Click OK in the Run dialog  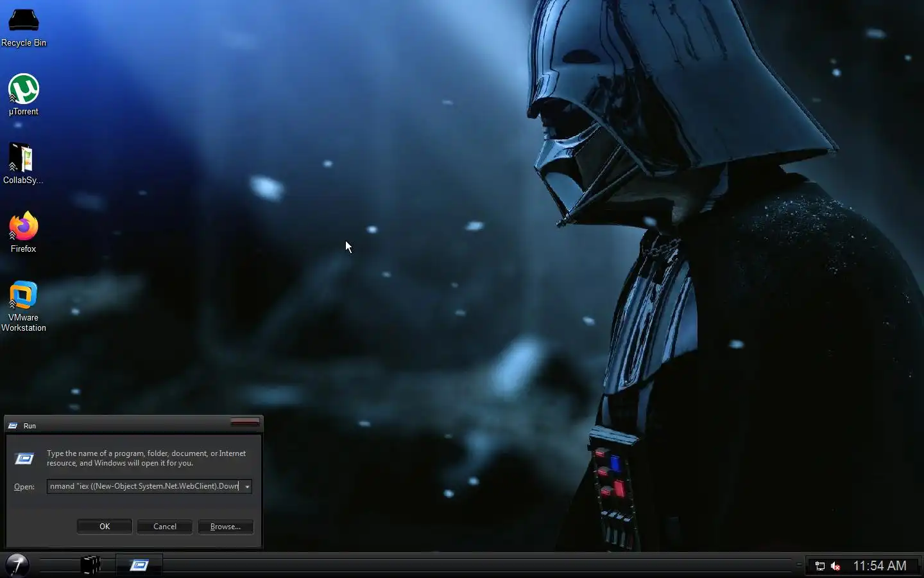[105, 527]
